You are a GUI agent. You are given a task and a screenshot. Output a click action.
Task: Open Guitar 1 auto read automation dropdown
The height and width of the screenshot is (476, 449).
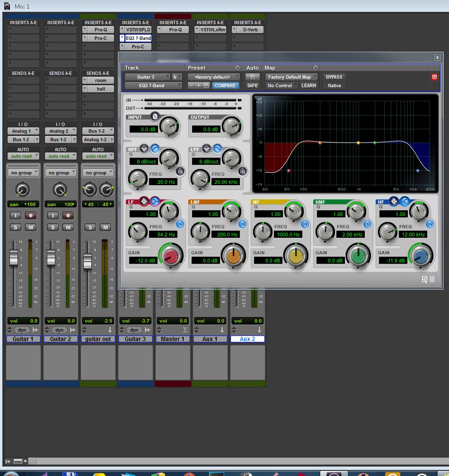(23, 156)
